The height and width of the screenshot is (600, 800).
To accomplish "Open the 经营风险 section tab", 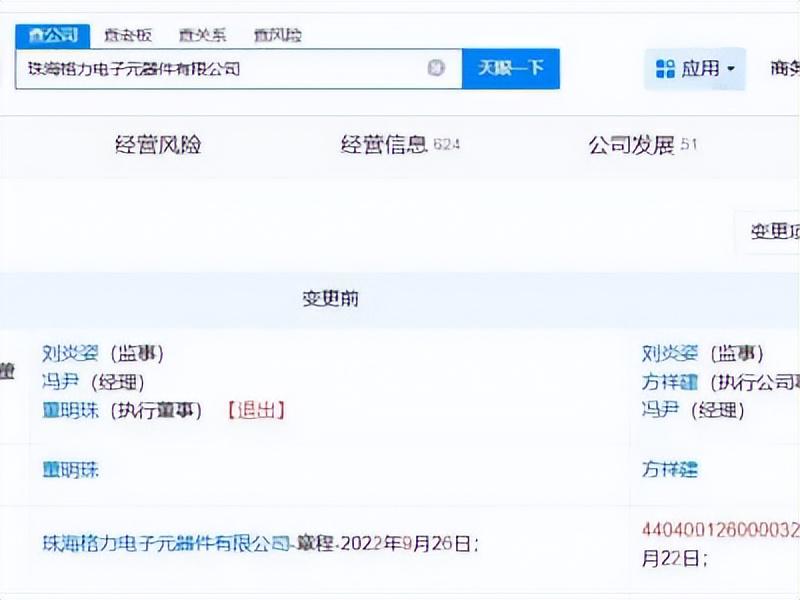I will [x=159, y=144].
